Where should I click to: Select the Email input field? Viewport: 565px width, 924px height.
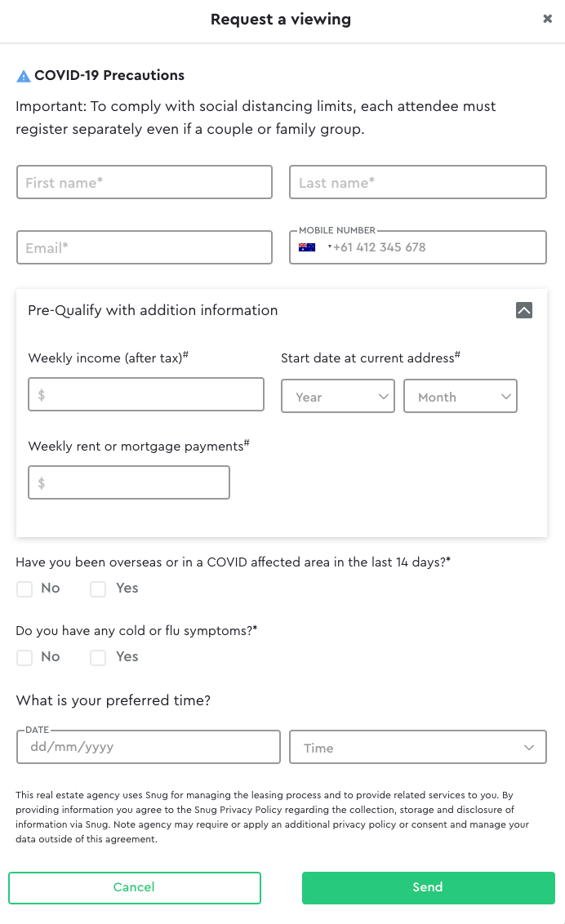145,247
